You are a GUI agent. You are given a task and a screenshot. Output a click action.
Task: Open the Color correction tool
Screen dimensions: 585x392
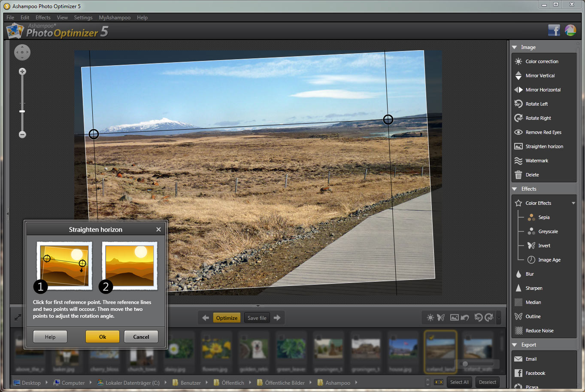542,61
